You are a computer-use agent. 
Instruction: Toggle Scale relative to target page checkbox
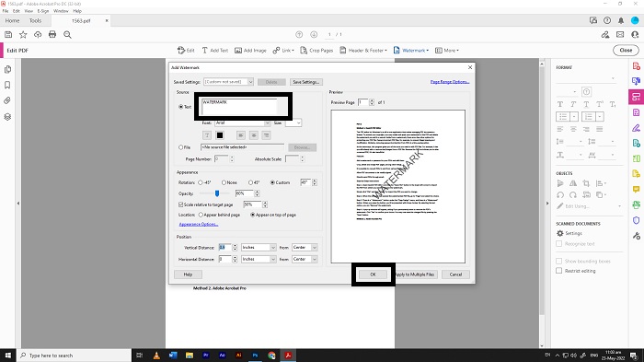(180, 204)
